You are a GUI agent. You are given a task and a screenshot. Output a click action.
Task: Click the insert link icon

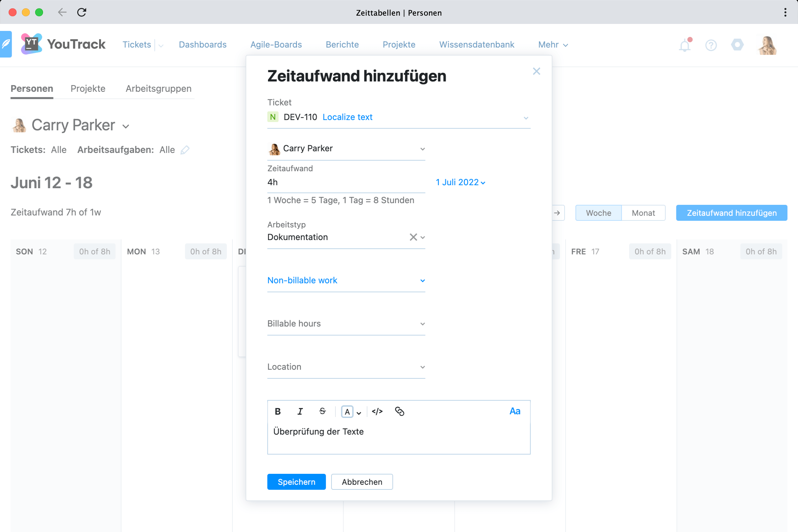click(x=399, y=412)
